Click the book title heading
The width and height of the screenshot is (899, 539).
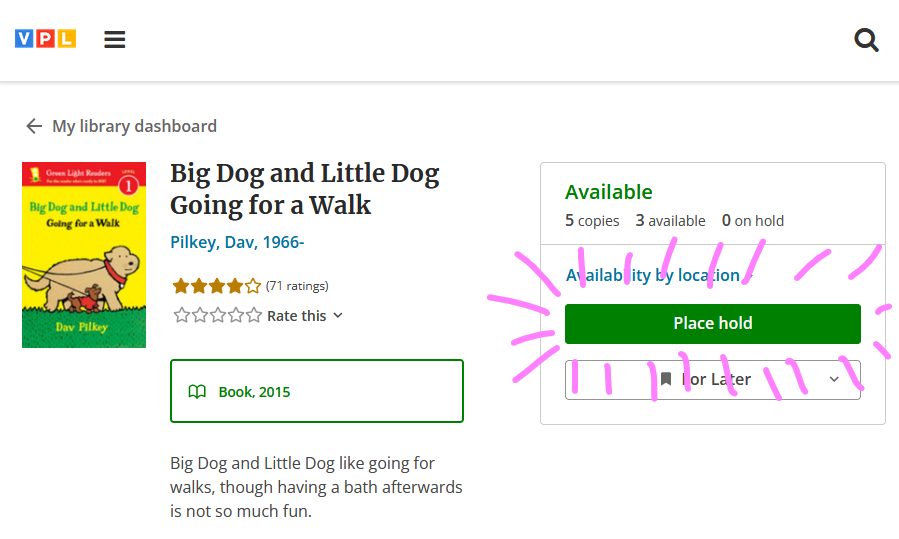tap(304, 189)
